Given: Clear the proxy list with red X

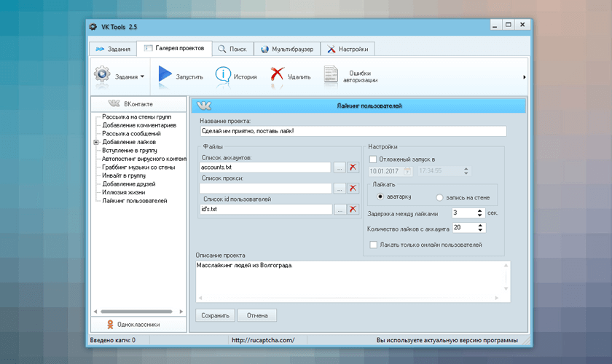Looking at the screenshot, I should click(353, 189).
